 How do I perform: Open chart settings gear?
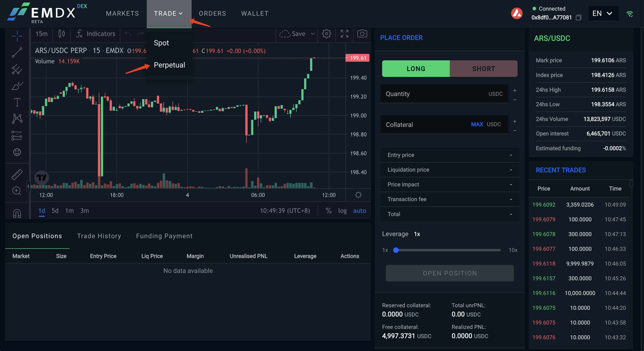pos(326,33)
